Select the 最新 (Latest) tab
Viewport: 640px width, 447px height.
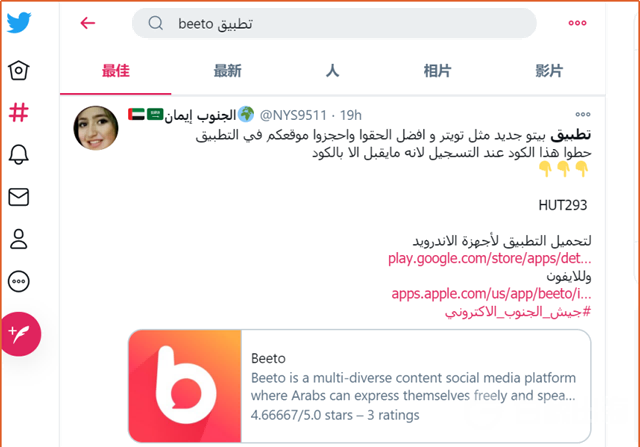coord(227,71)
